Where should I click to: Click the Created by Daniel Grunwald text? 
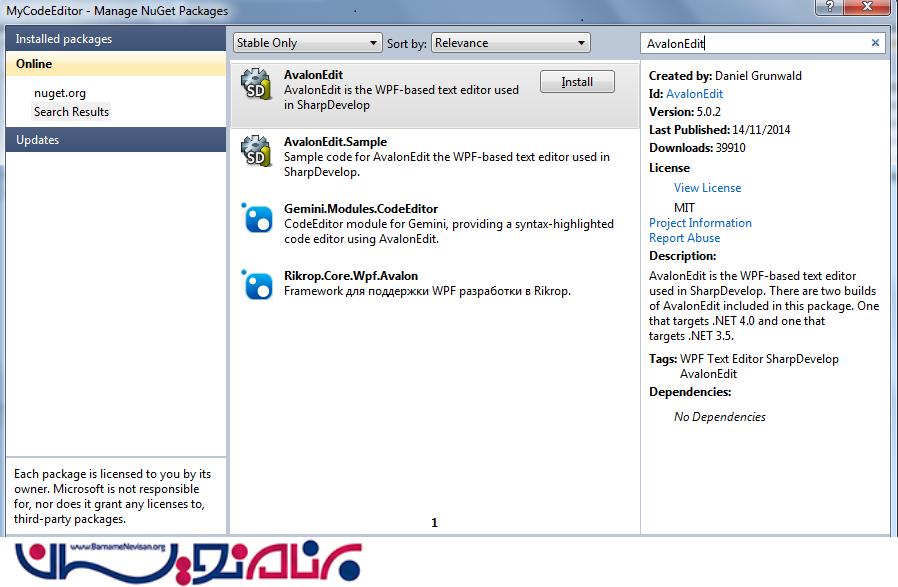tap(725, 76)
